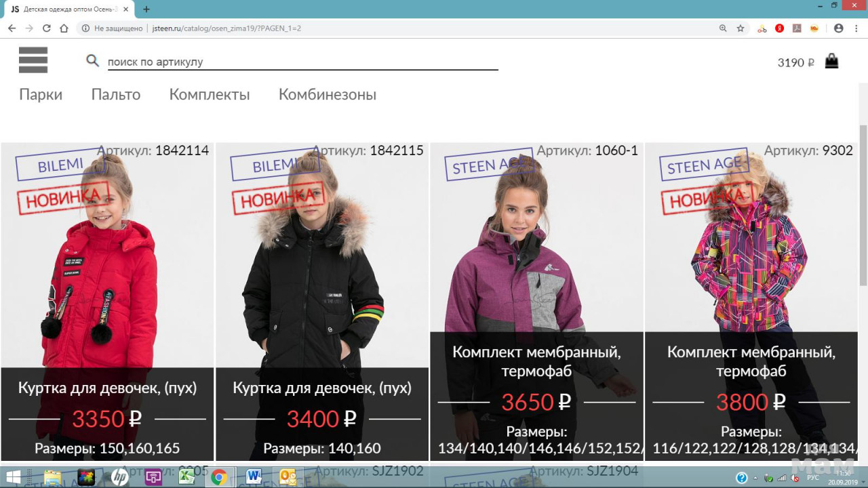Switch input language via РУС indicator
This screenshot has width=868, height=488.
[812, 478]
